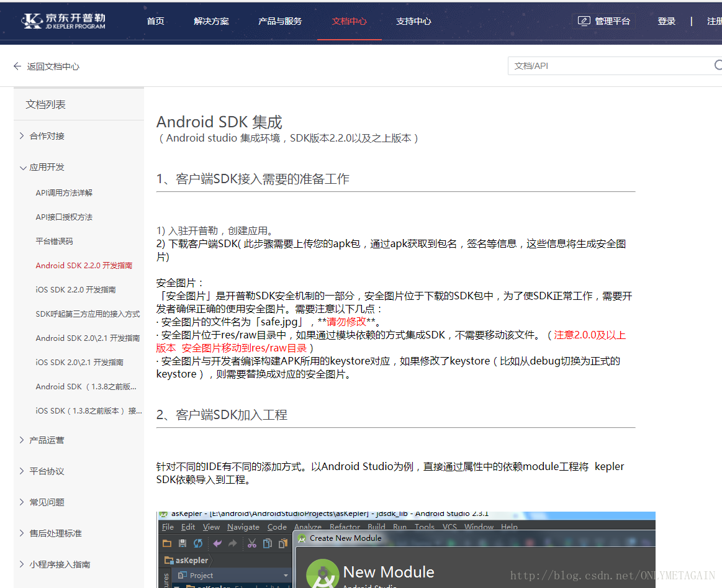Expand the 平台协议 section
Screen dimensions: 722x588
(x=22, y=471)
